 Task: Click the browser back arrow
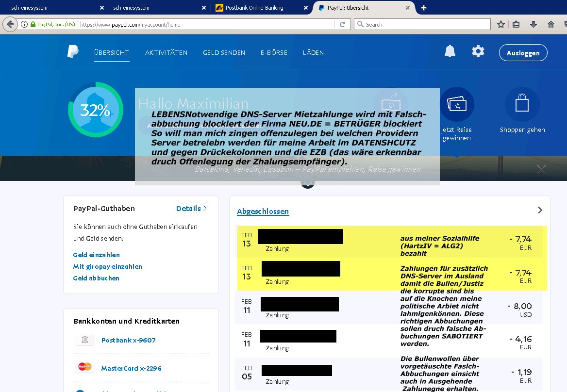point(10,25)
